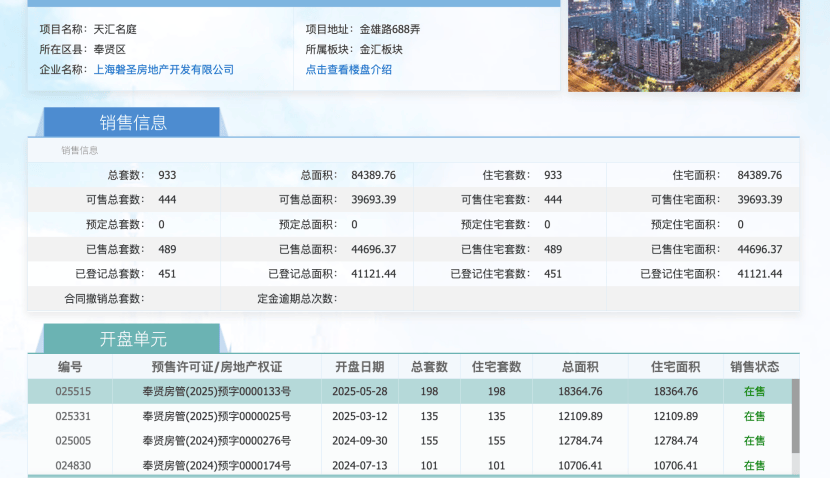Open the 上海磐圣房地产开发有限公司 company link

(163, 70)
